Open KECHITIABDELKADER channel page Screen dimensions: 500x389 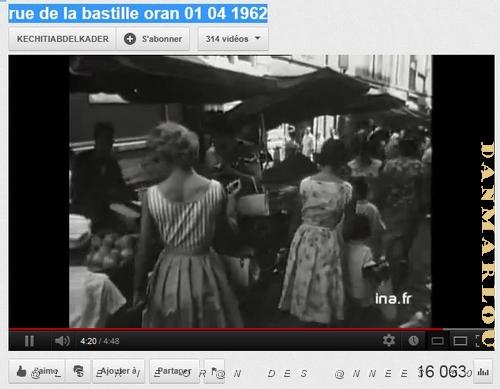click(62, 39)
